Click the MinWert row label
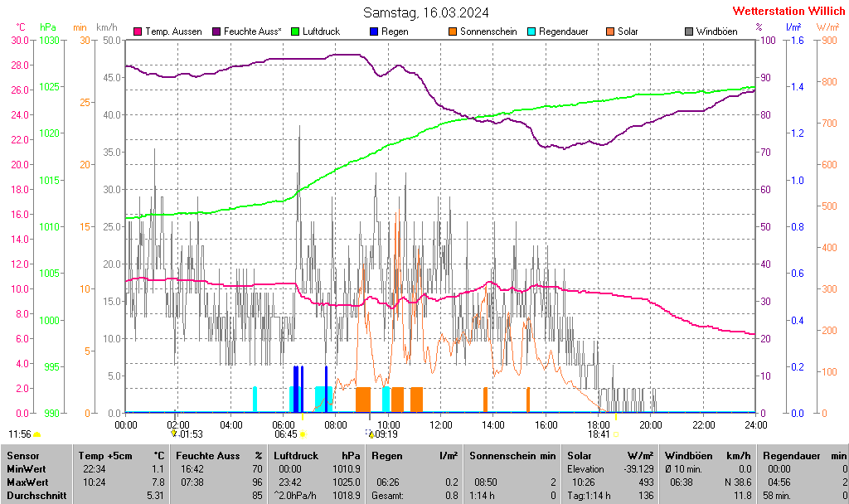 pyautogui.click(x=26, y=469)
